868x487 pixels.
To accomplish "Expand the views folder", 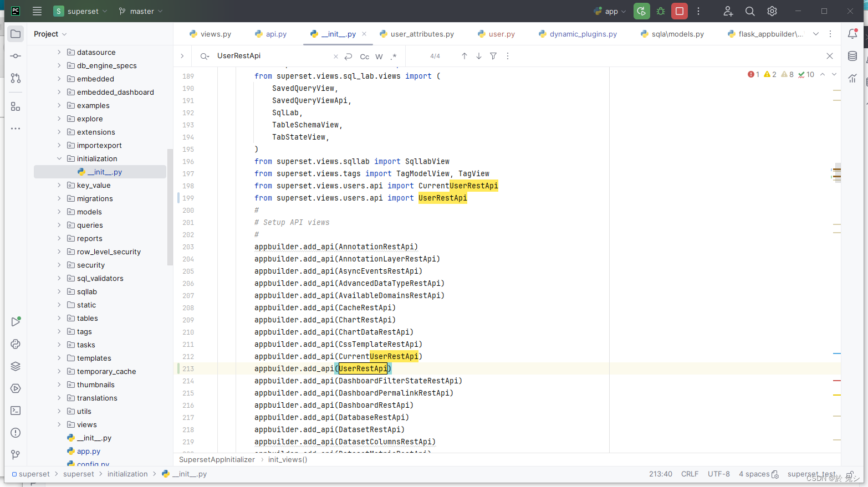I will pos(59,424).
